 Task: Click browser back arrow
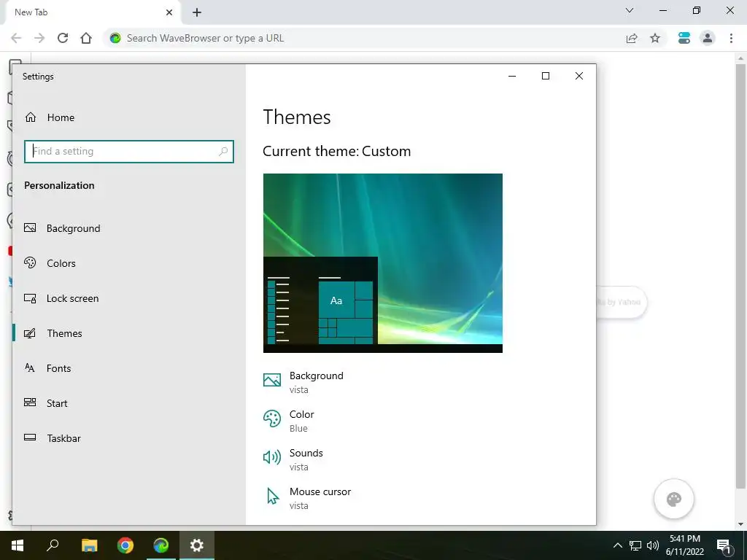[x=16, y=38]
